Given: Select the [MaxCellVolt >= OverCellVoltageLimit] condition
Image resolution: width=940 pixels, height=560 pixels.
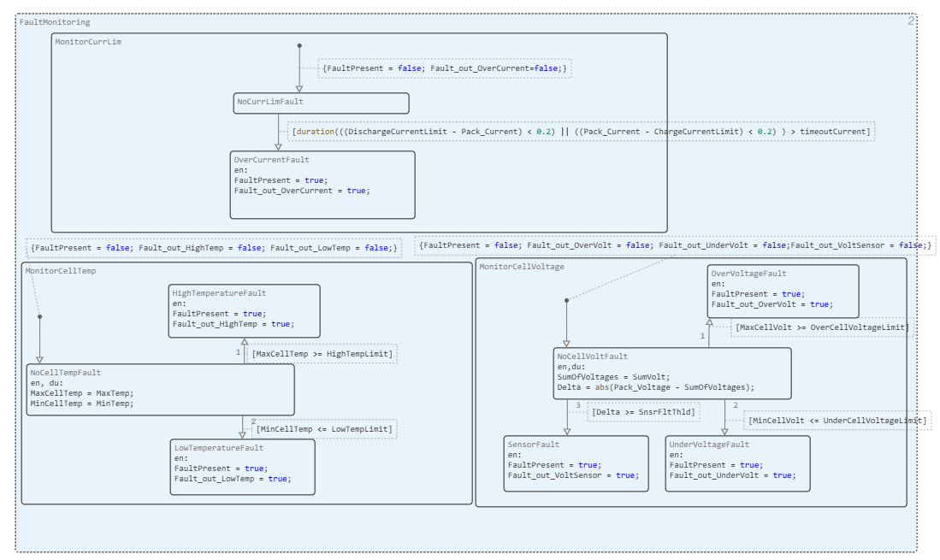Looking at the screenshot, I should pos(822,327).
